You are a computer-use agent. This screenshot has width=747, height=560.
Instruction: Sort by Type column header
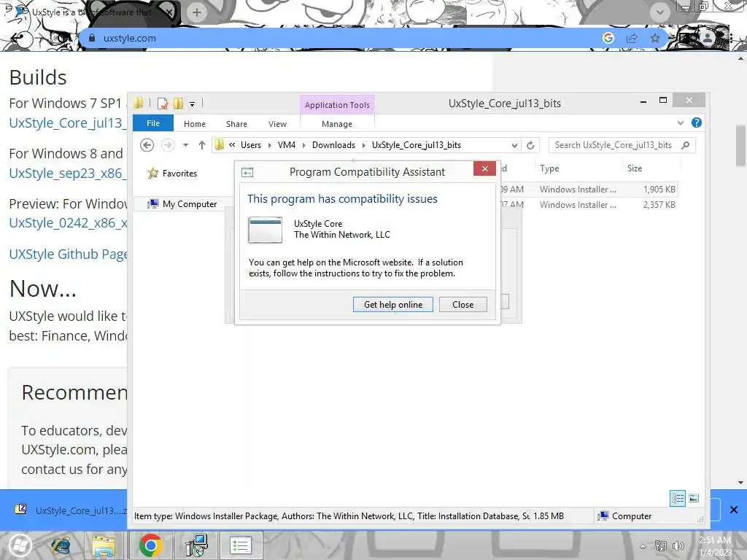point(549,168)
